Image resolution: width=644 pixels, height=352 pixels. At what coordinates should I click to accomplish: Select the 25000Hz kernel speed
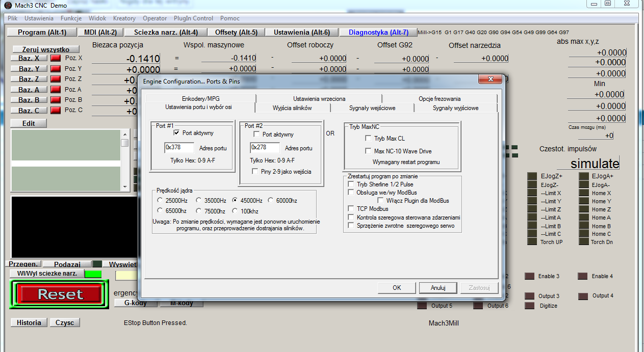click(x=161, y=201)
